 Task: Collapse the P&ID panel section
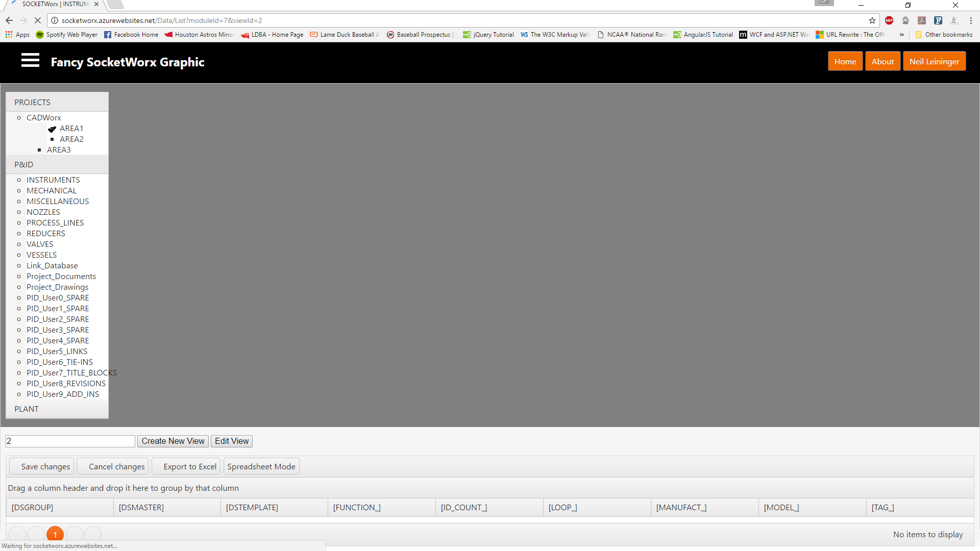coord(24,165)
